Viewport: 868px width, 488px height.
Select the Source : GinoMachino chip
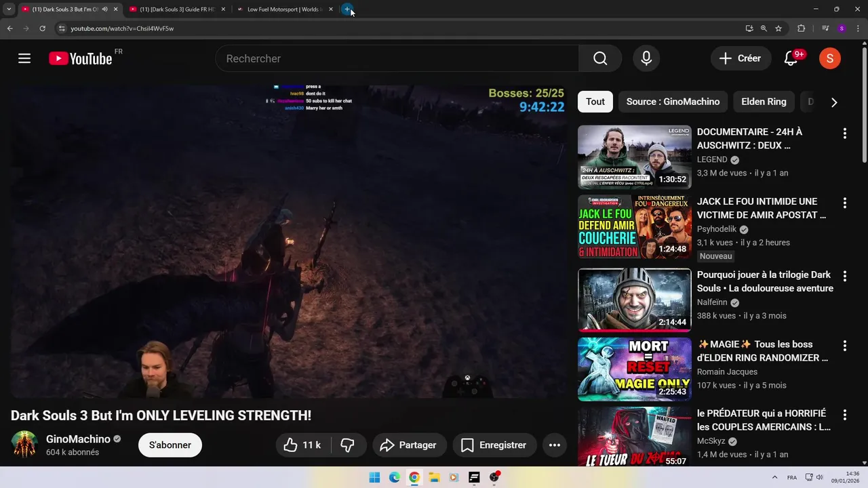(x=673, y=102)
